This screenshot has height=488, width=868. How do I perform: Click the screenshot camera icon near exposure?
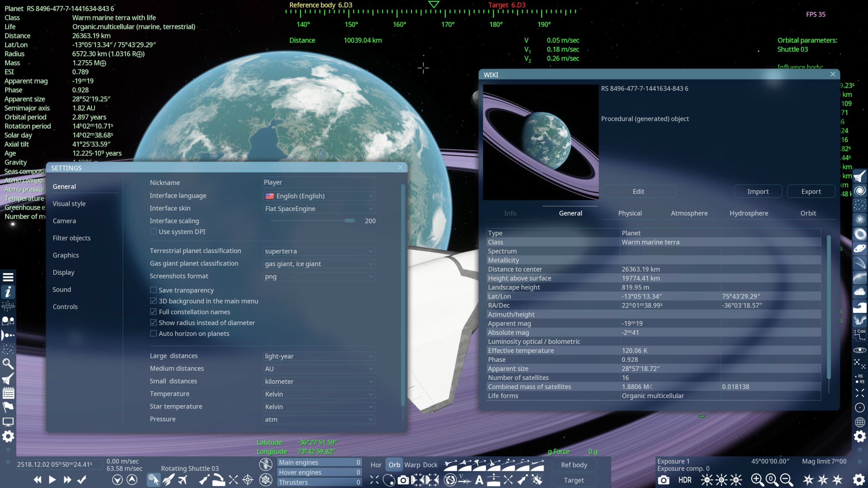pyautogui.click(x=664, y=480)
